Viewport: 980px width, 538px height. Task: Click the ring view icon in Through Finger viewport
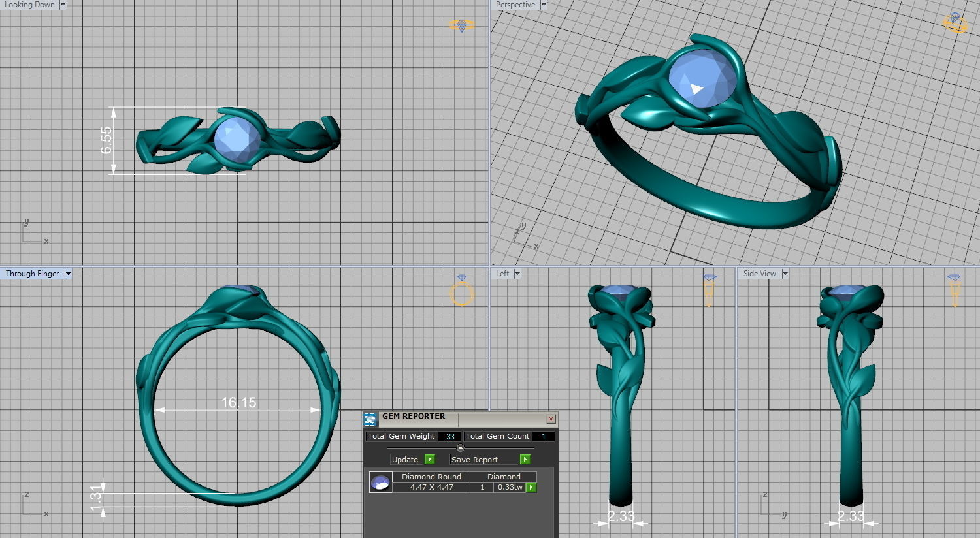tap(462, 290)
